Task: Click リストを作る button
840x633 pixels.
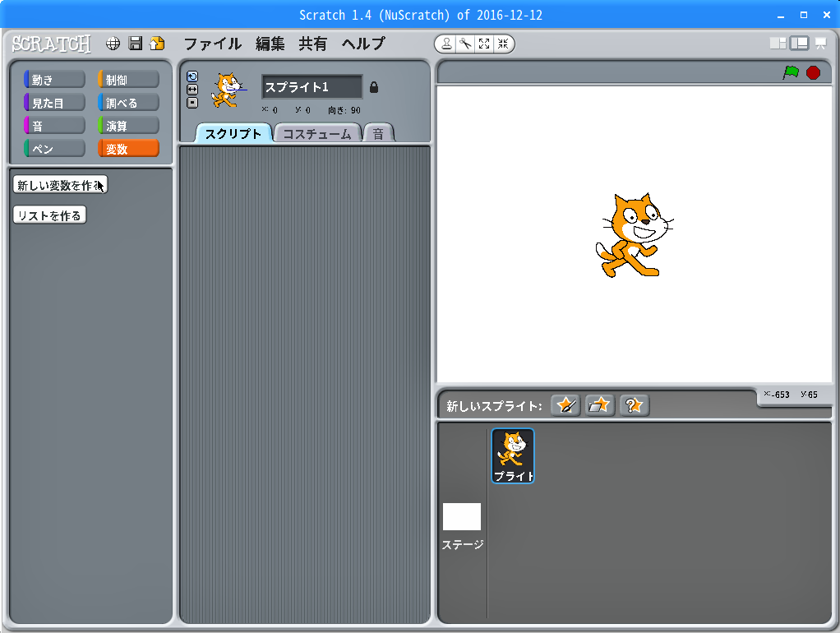Action: point(49,215)
